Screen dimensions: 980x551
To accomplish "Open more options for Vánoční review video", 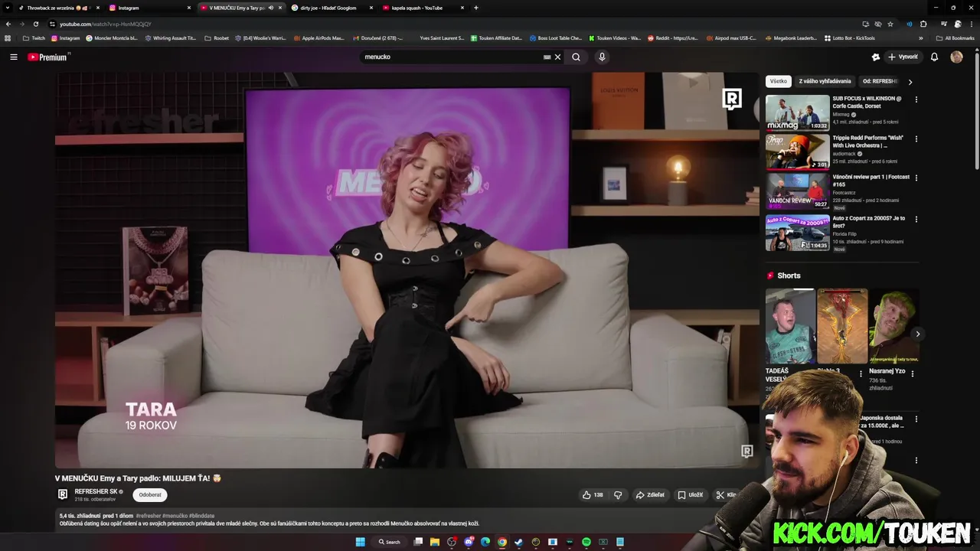I will 916,178.
